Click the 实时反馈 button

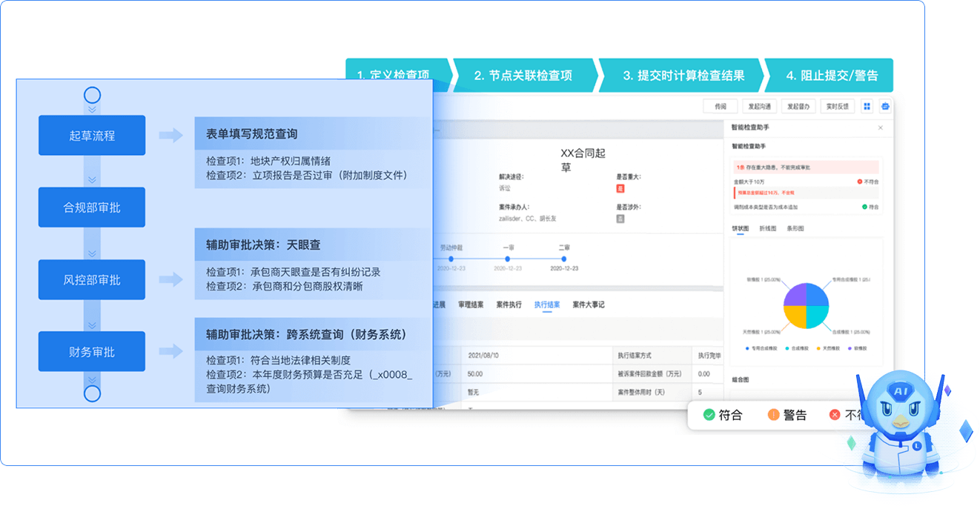pos(838,106)
